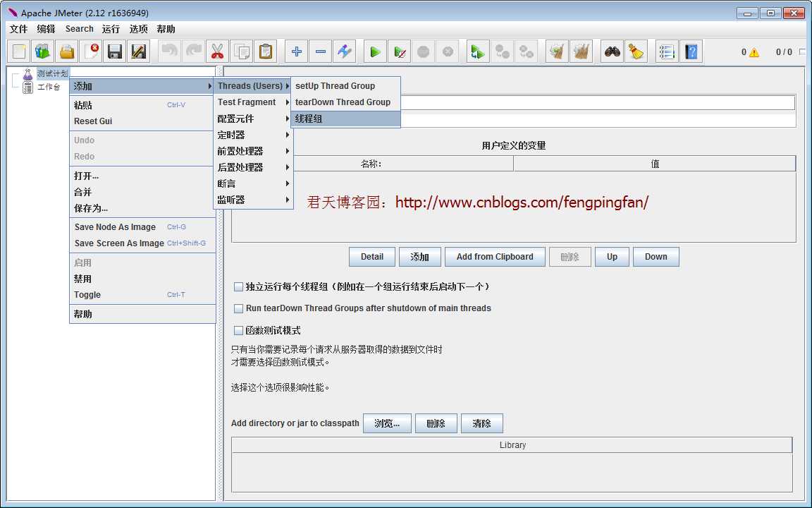This screenshot has width=812, height=508.
Task: Choose Save Screen As Image entry
Action: click(x=142, y=243)
